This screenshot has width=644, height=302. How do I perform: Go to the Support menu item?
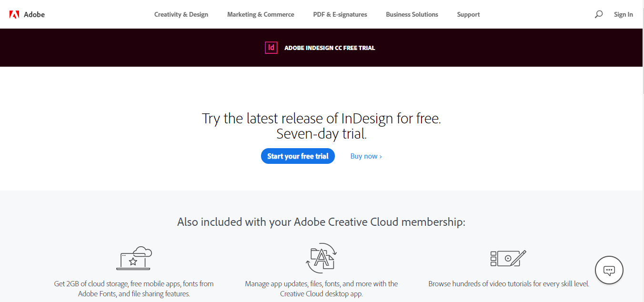click(x=468, y=14)
